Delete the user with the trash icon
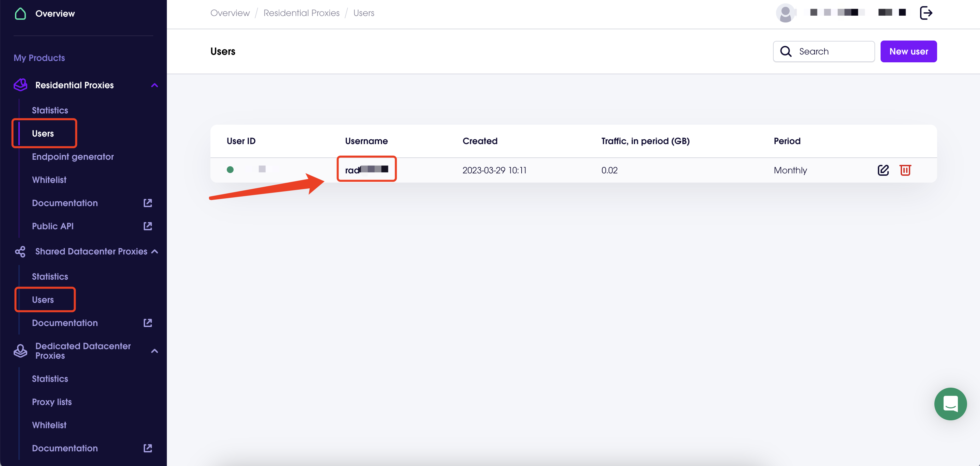 click(x=905, y=170)
